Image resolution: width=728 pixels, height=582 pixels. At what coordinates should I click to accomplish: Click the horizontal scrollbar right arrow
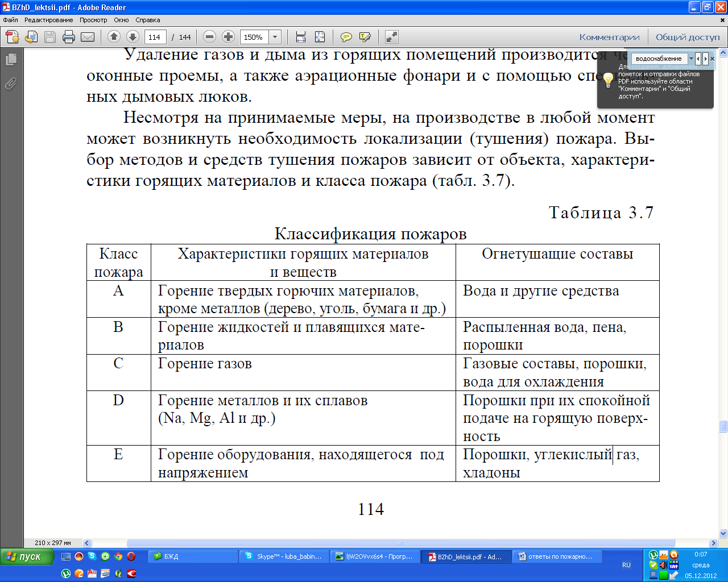pos(714,543)
